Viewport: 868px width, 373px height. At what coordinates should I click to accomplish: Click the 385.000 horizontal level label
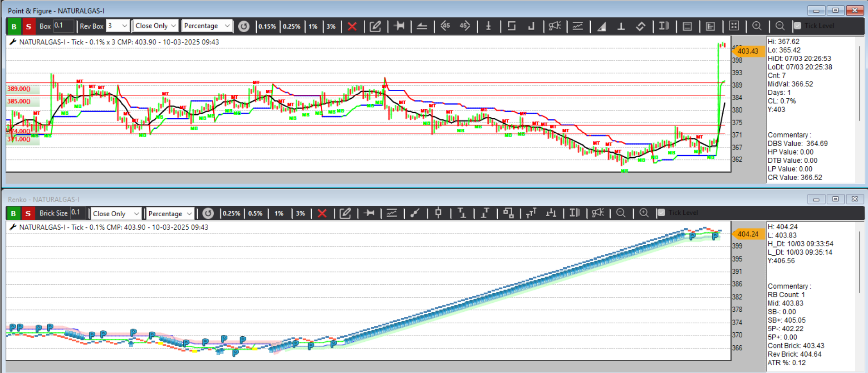pyautogui.click(x=19, y=101)
